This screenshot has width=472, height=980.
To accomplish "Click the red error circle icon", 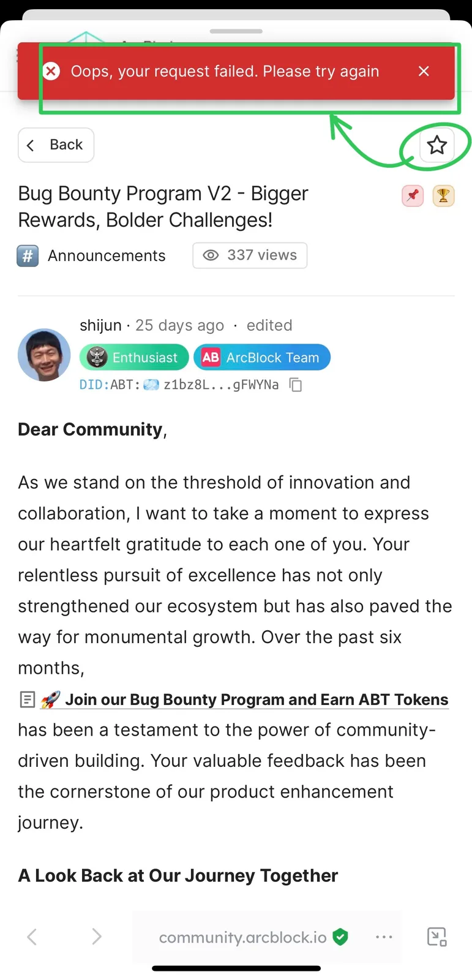I will pyautogui.click(x=51, y=72).
